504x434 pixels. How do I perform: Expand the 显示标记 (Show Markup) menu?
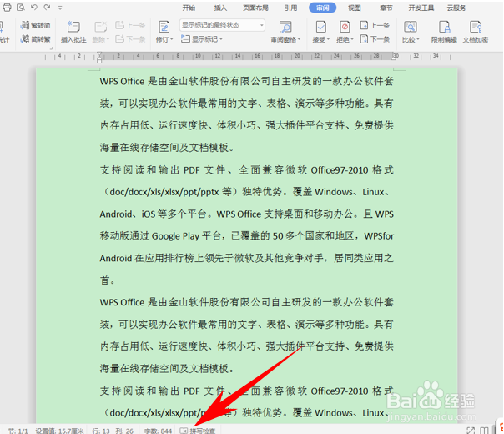point(202,39)
